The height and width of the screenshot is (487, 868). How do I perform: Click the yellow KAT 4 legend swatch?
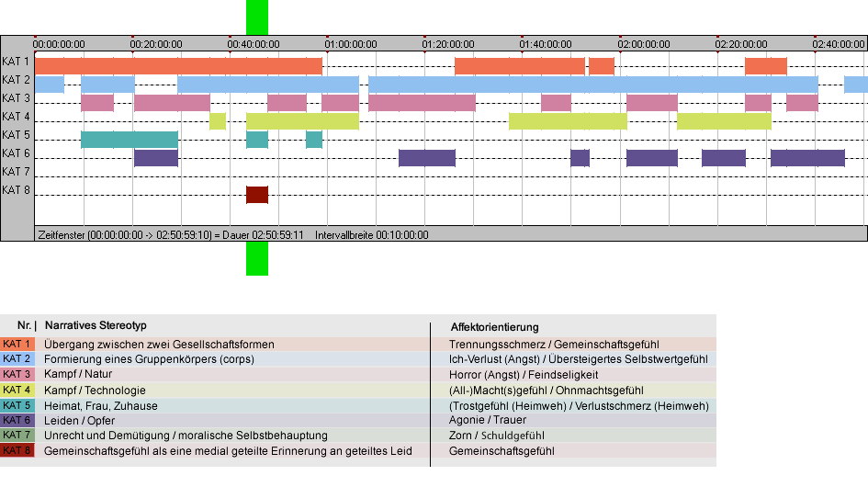(17, 390)
